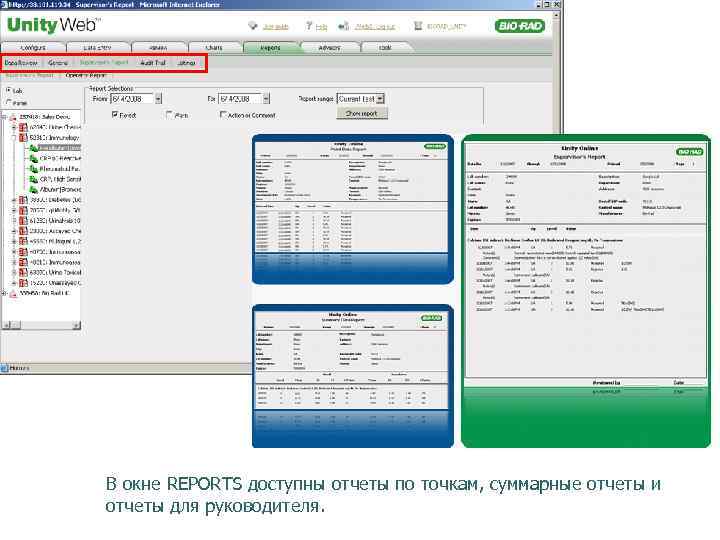Open the Charts tab
The image size is (720, 540).
[214, 47]
